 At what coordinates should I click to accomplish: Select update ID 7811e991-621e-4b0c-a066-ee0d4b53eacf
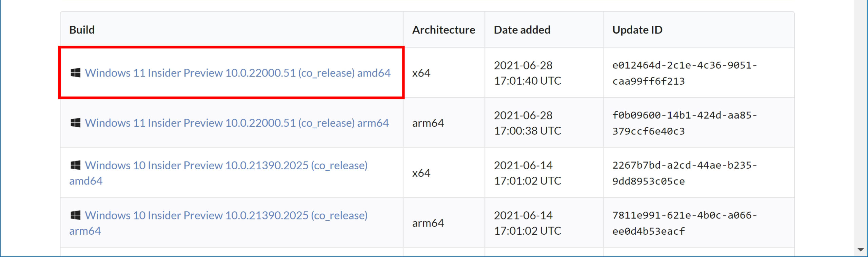pos(685,223)
